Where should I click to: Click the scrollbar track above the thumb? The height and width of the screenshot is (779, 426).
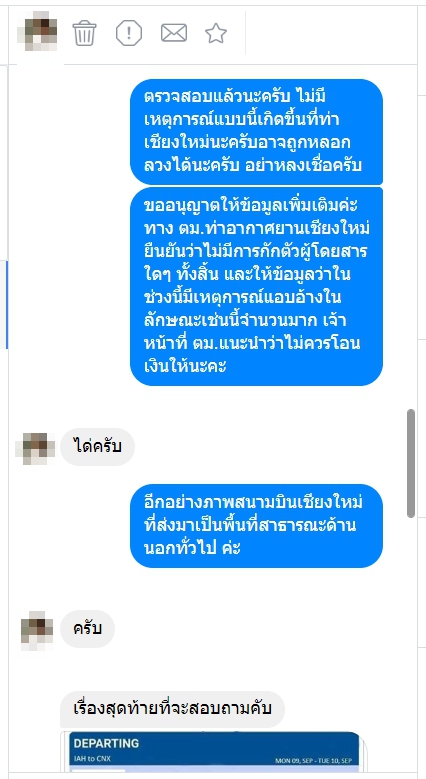[411, 238]
